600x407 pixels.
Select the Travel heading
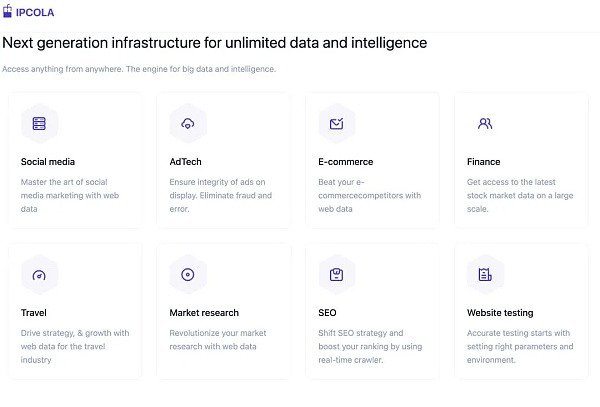[34, 313]
